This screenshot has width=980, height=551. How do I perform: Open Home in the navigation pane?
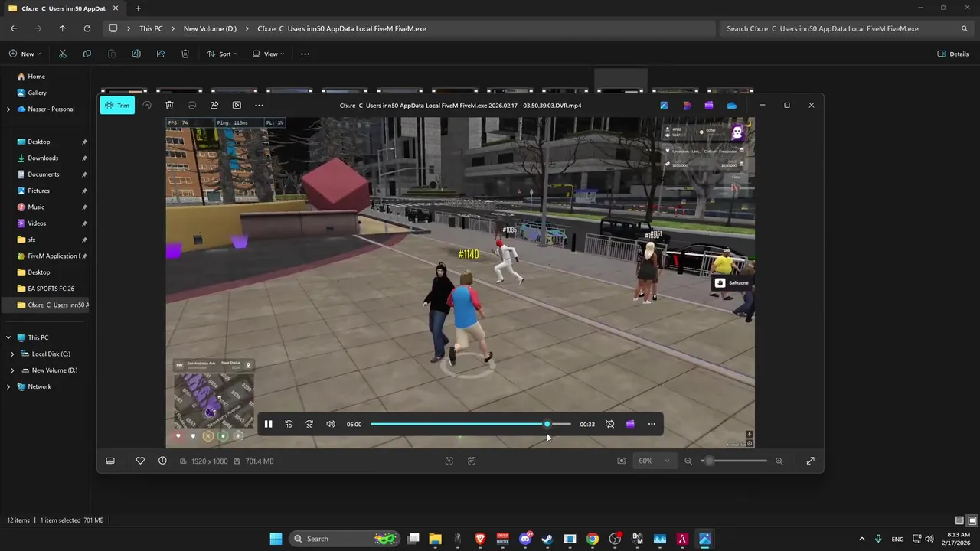point(37,77)
